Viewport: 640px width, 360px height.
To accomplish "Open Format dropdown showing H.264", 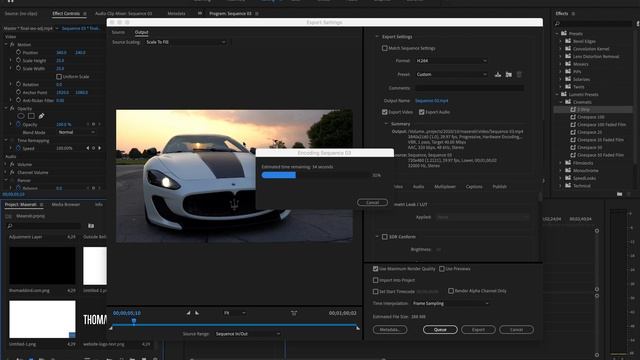I will pyautogui.click(x=451, y=60).
